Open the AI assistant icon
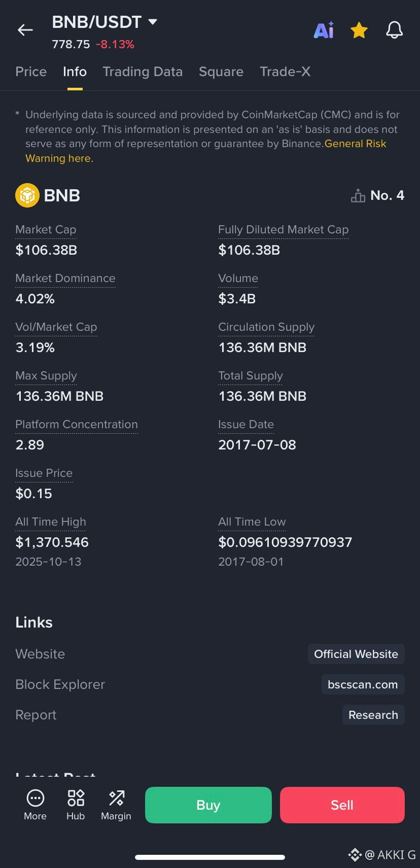420x868 pixels. click(x=324, y=30)
